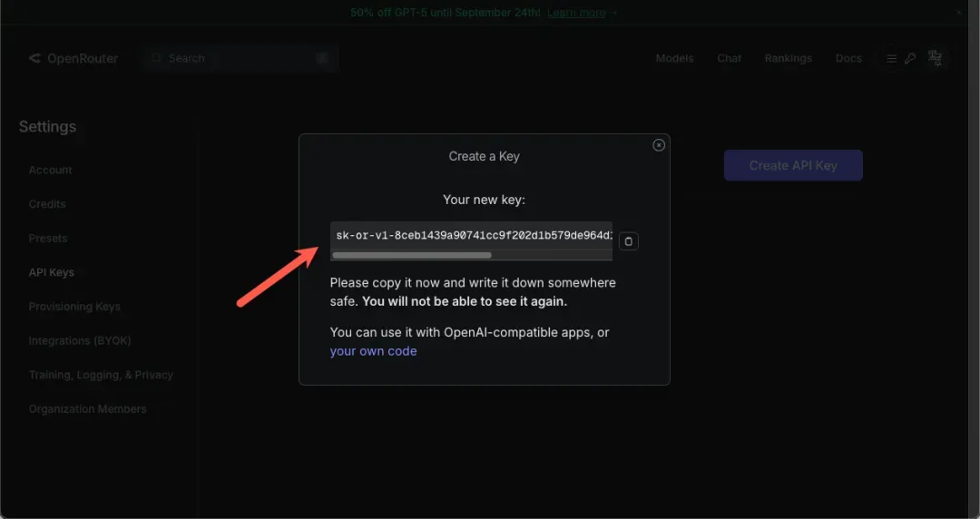Go to Chat in the top navigation
980x519 pixels.
729,58
